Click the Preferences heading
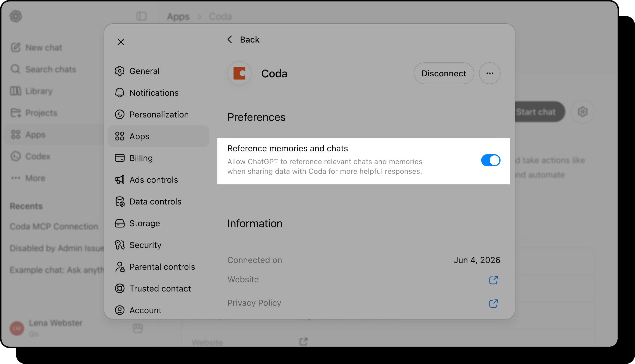Screen dimensions: 635x364 (x=256, y=117)
